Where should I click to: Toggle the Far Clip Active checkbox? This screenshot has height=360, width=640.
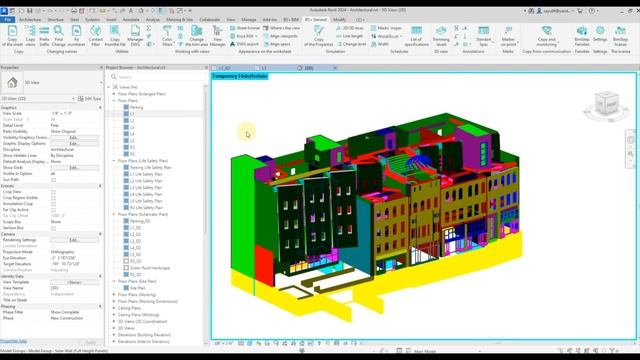(53, 210)
